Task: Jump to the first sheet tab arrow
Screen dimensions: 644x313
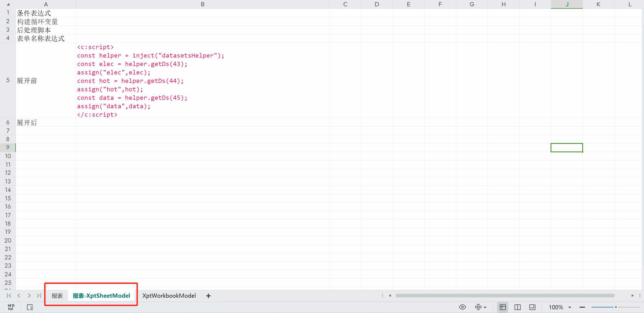Action: (9, 296)
